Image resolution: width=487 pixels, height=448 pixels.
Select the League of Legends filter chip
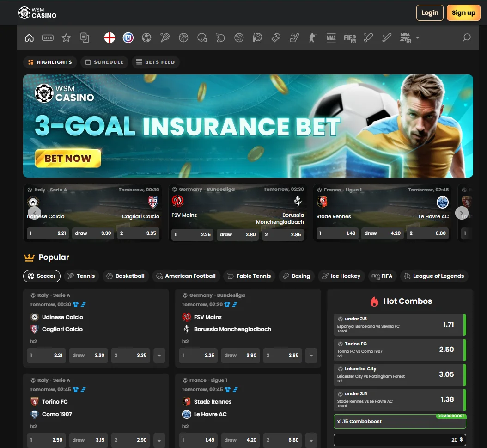(x=433, y=276)
